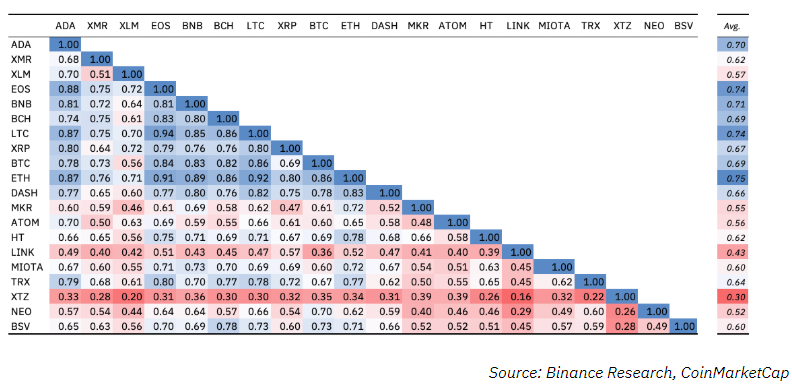The height and width of the screenshot is (385, 792).
Task: Select the XTZ average cell showing 0.30
Action: point(732,297)
